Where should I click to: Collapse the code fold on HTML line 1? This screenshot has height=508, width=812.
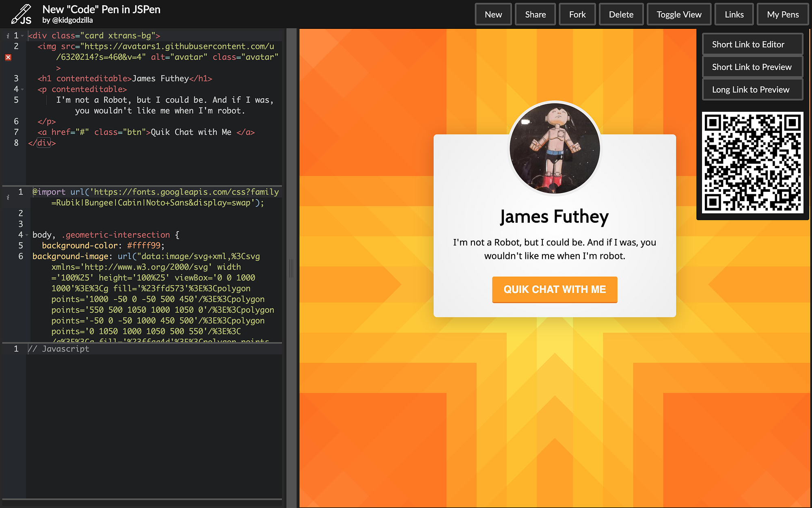(23, 35)
